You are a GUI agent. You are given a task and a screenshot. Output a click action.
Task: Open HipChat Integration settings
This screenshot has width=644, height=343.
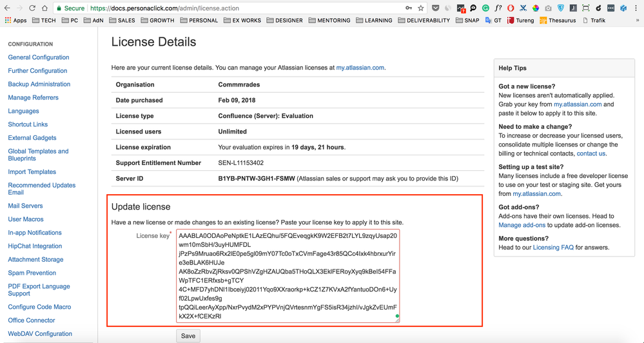click(x=35, y=246)
